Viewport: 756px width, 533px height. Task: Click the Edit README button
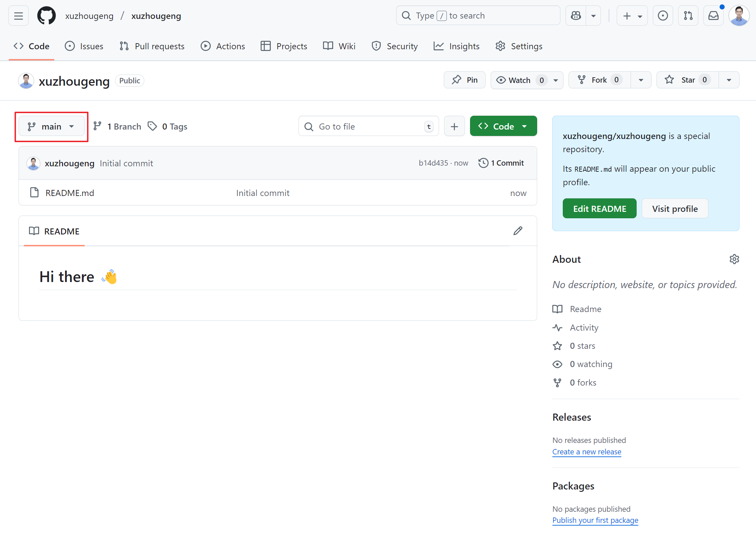pos(599,209)
